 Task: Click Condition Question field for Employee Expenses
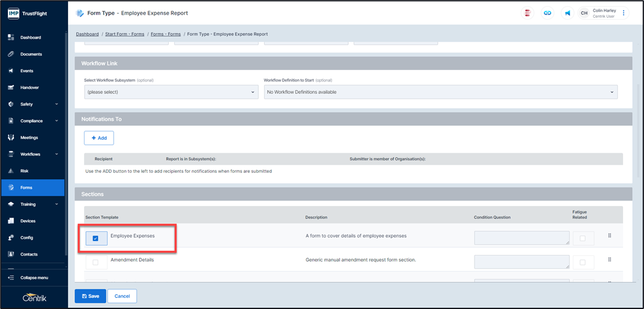click(x=522, y=238)
